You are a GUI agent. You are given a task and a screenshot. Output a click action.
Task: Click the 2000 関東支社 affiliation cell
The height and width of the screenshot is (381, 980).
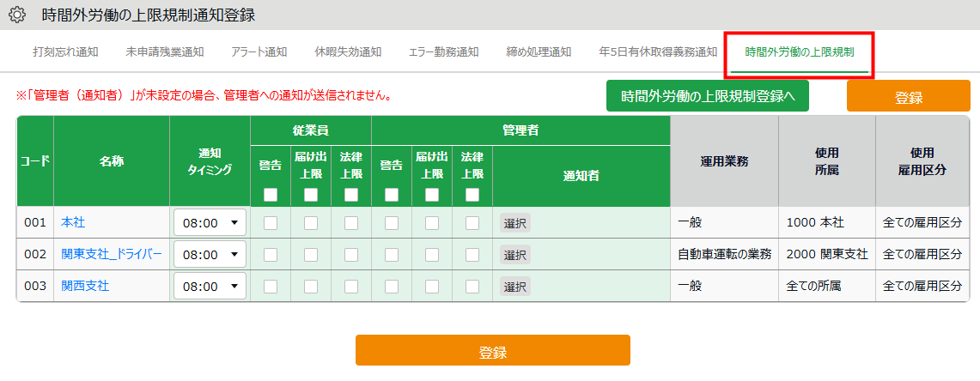(x=827, y=254)
